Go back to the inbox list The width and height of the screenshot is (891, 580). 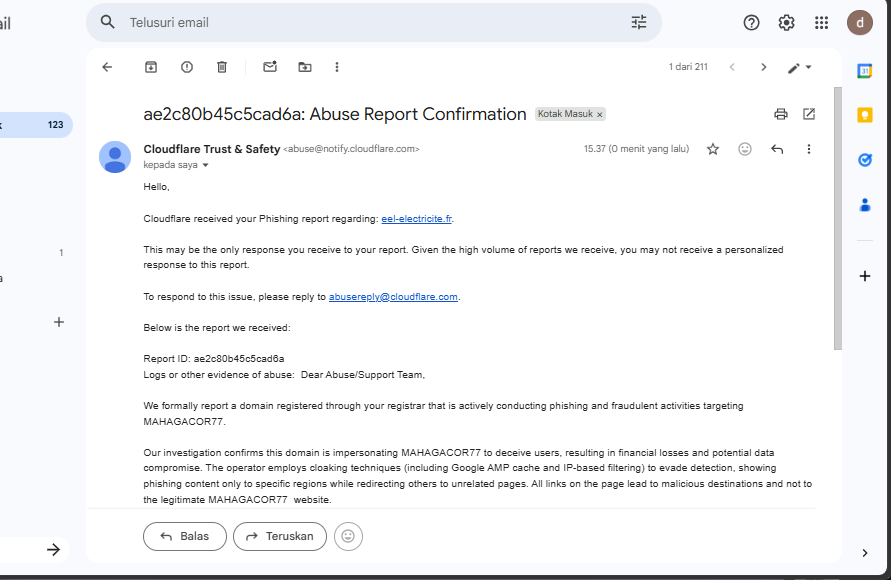107,67
